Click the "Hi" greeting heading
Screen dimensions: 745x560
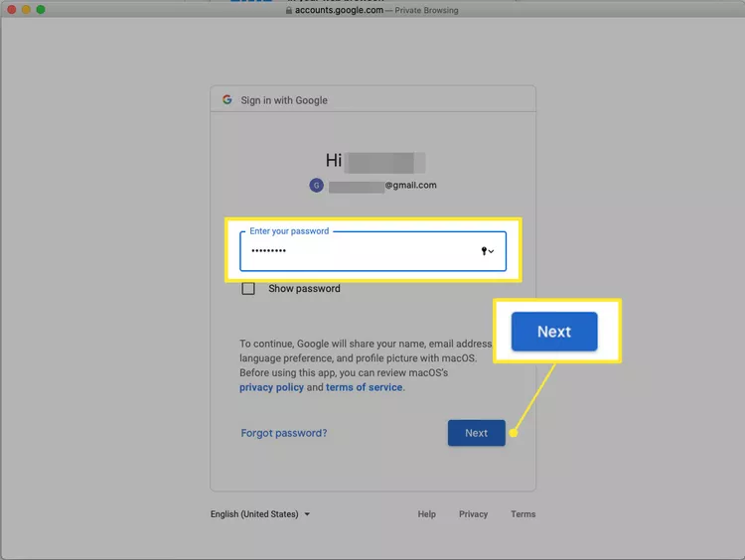(x=334, y=161)
